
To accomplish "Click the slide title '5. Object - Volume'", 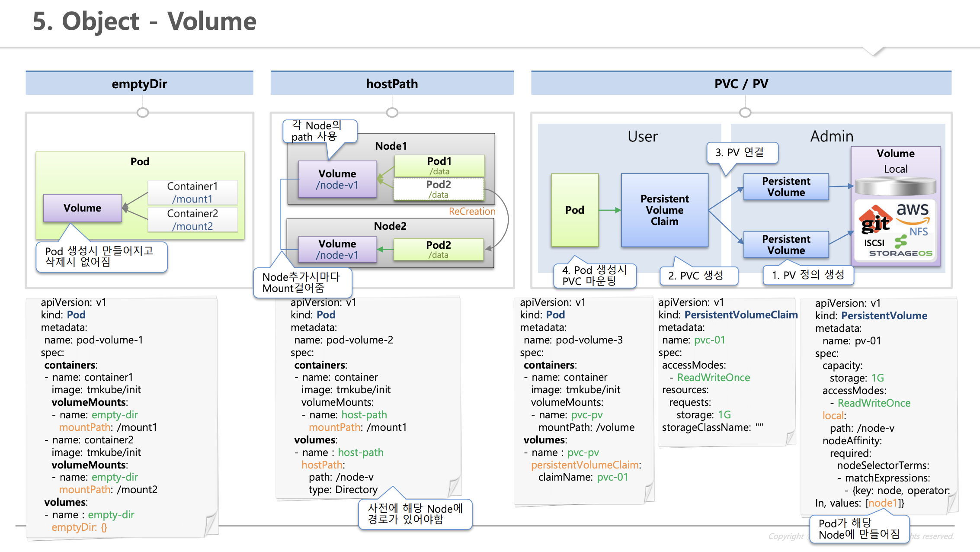I will click(144, 21).
